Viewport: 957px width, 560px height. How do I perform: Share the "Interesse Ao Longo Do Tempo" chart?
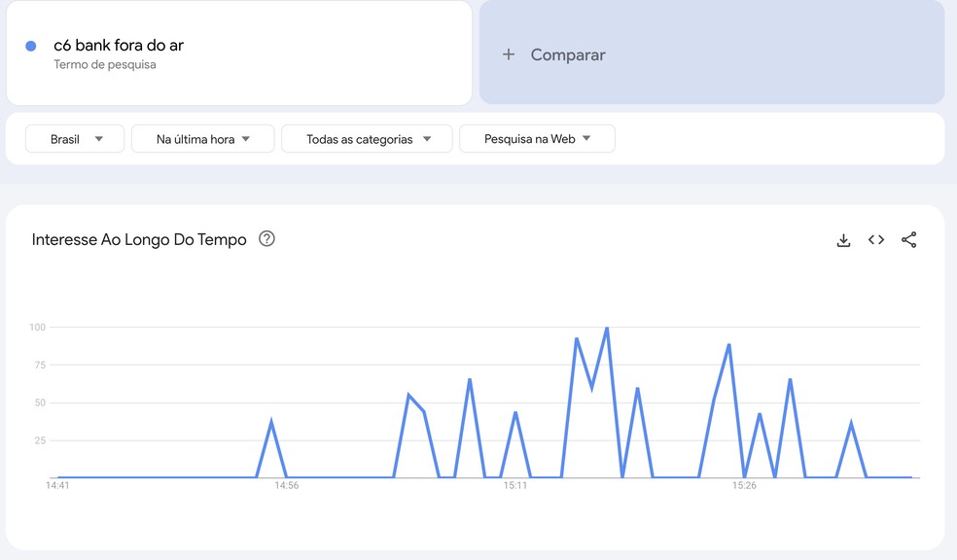(908, 239)
